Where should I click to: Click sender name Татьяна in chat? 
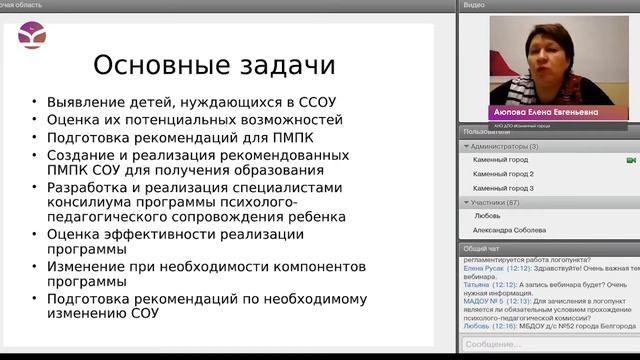[476, 285]
